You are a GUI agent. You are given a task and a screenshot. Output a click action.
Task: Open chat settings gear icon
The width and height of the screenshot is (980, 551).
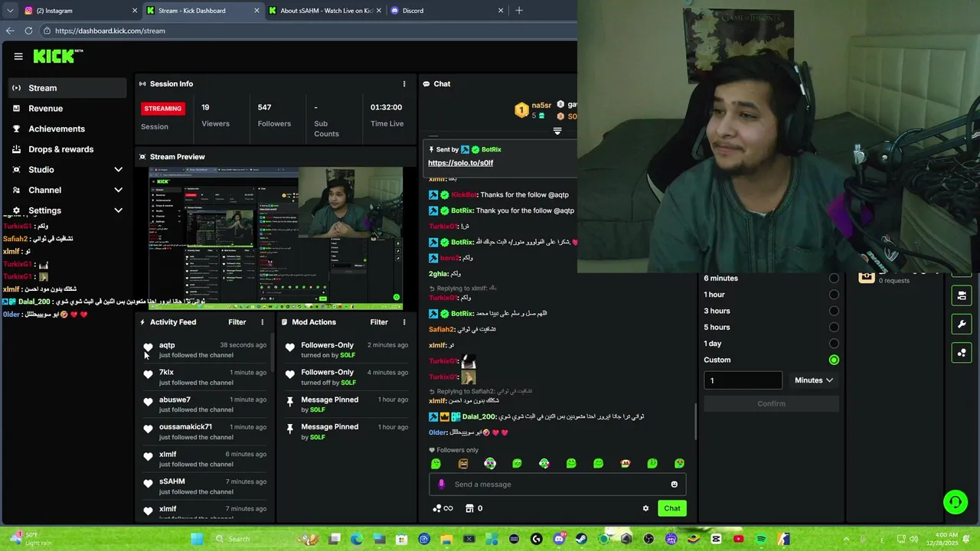(645, 508)
